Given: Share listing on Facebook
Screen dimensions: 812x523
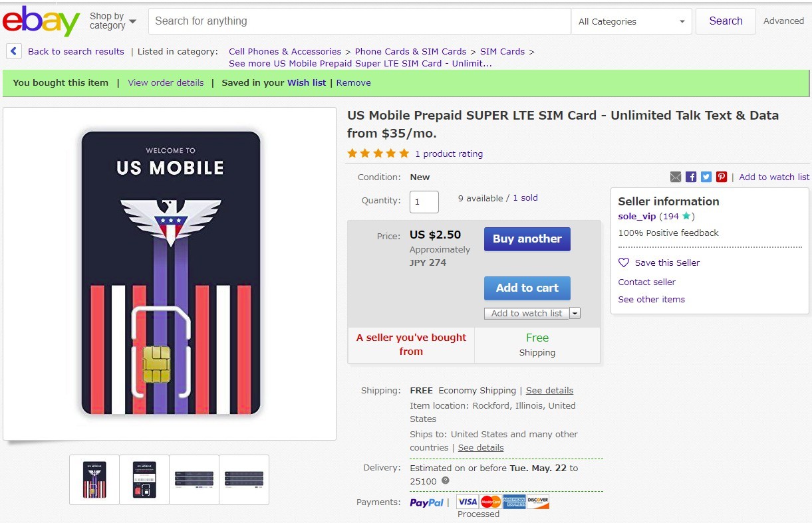Looking at the screenshot, I should coord(691,177).
